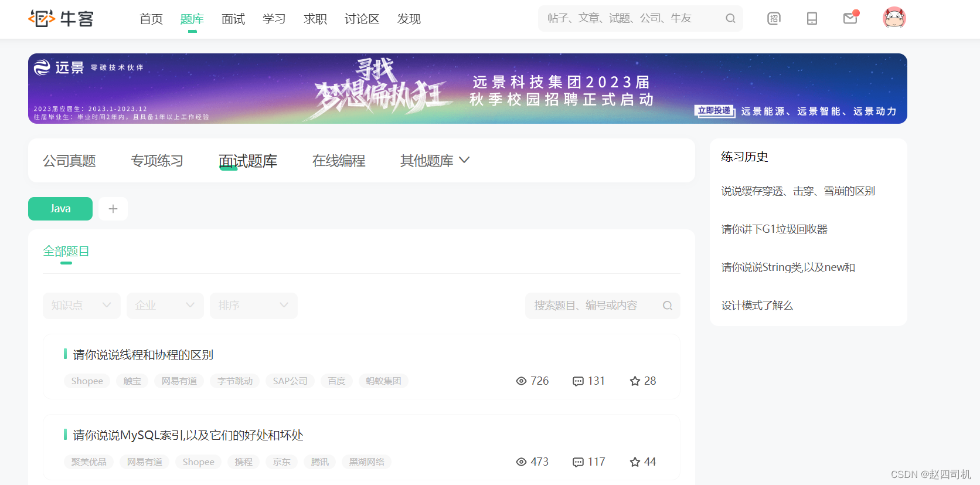The height and width of the screenshot is (485, 980).
Task: Open the 排序 dropdown
Action: 254,306
